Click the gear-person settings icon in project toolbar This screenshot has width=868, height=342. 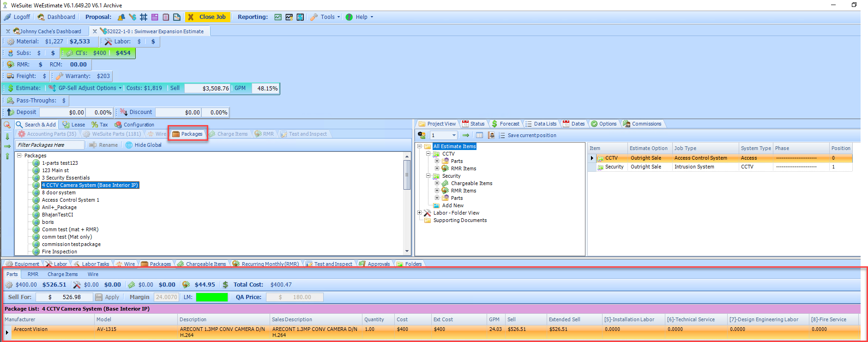(x=422, y=135)
